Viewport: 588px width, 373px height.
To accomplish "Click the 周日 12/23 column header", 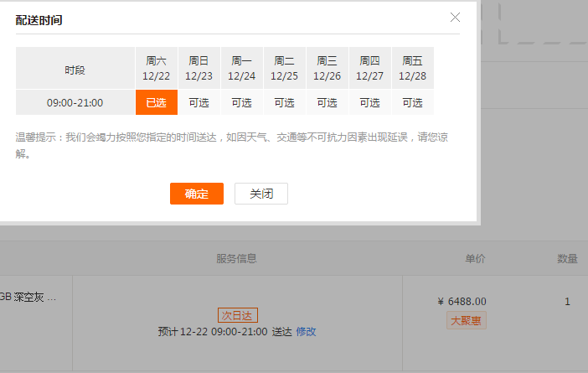I will 199,68.
